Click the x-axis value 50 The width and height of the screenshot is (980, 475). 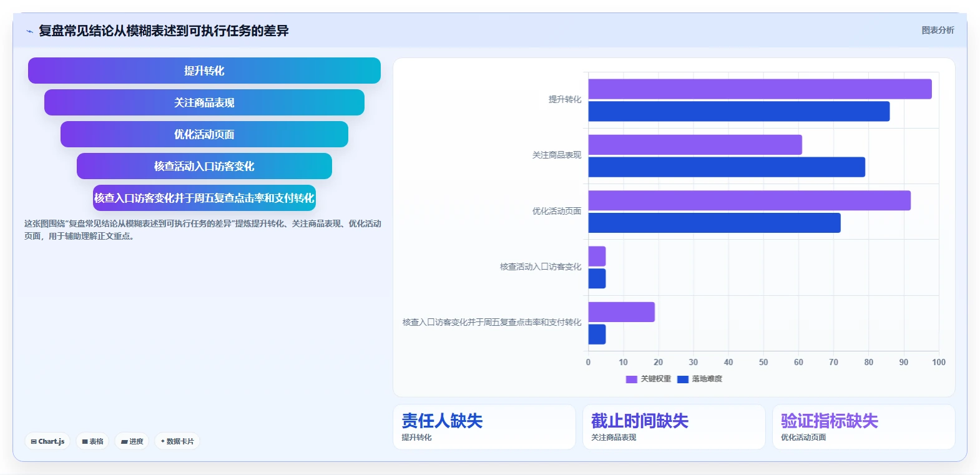tap(763, 362)
